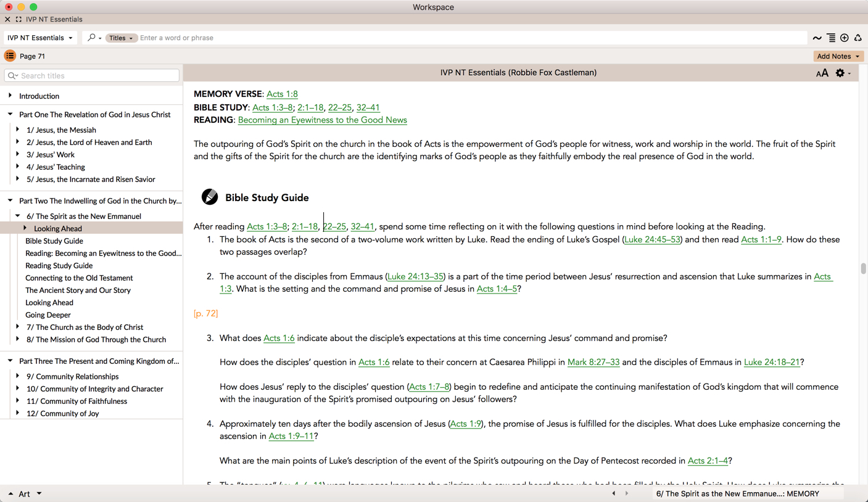Image resolution: width=868 pixels, height=502 pixels.
Task: Toggle the orange table of contents icon
Action: (10, 56)
